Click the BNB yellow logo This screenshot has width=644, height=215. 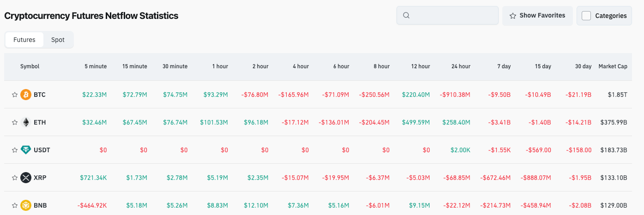[x=26, y=205]
